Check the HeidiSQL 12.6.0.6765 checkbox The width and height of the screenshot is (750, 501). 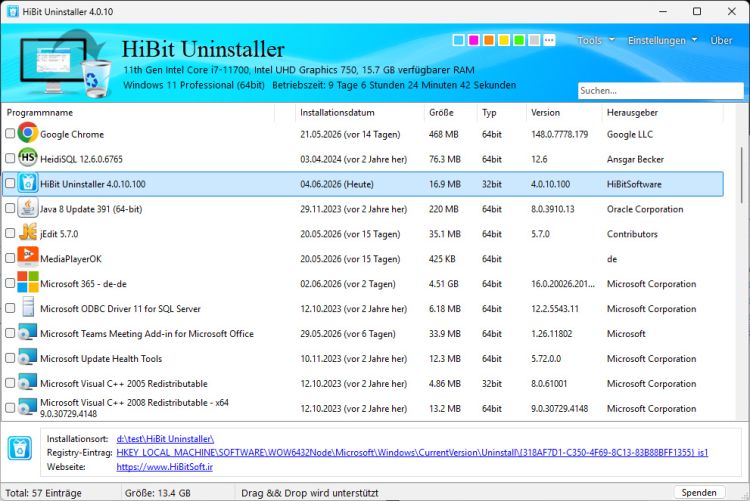point(10,158)
